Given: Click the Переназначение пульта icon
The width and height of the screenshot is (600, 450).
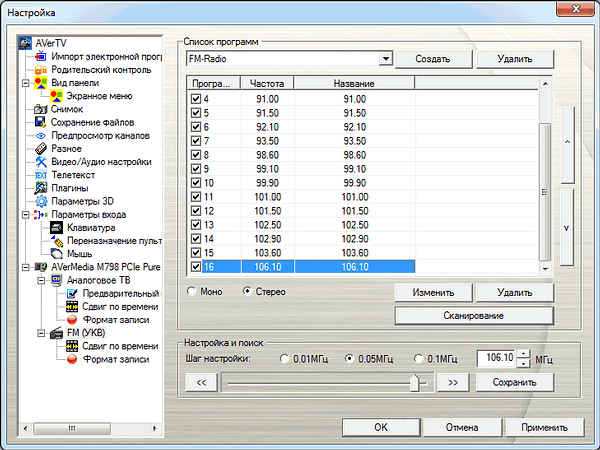Looking at the screenshot, I should tap(57, 241).
